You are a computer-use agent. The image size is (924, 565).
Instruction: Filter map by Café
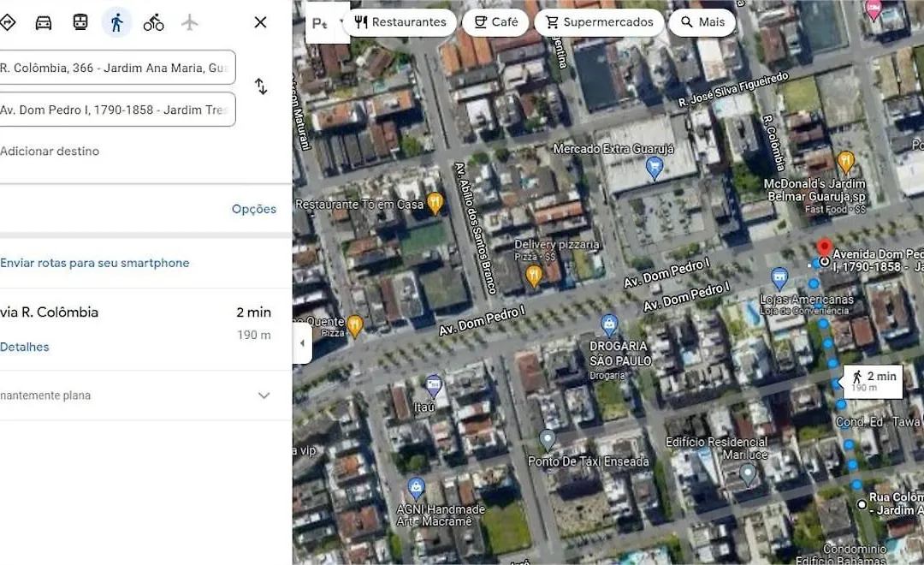[x=495, y=22]
